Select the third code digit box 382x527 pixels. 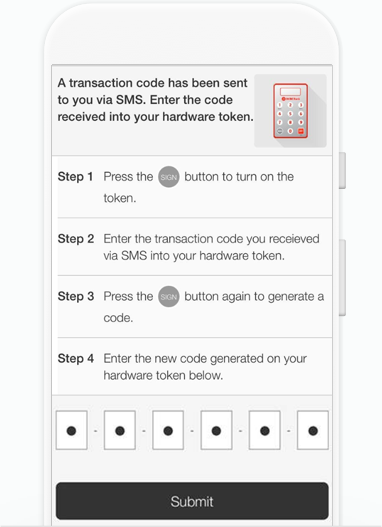168,430
